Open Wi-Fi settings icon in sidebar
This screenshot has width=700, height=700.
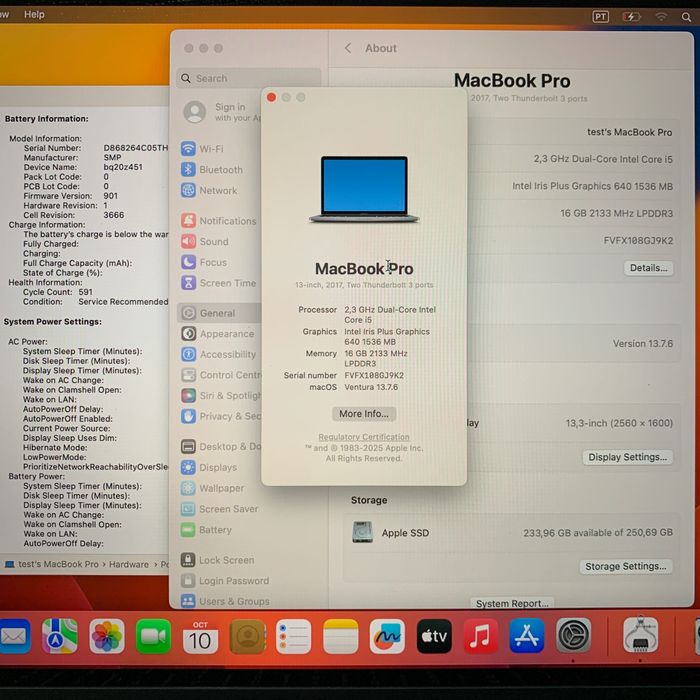click(x=188, y=149)
